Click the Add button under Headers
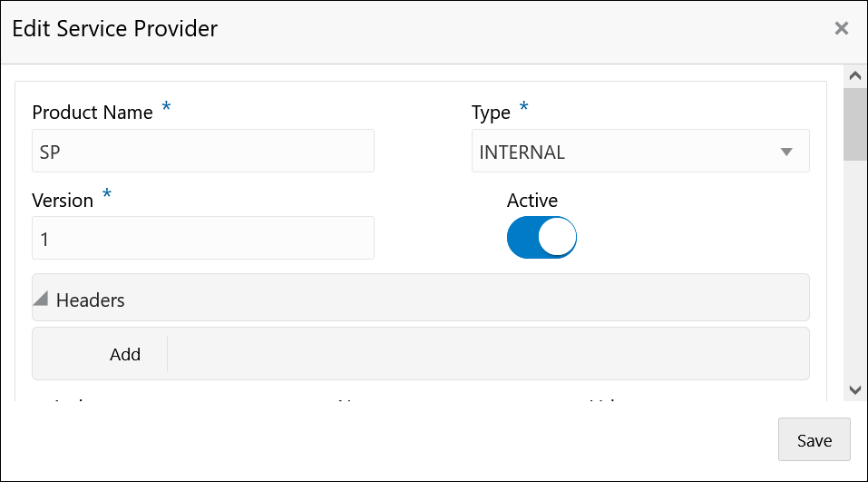 click(124, 354)
